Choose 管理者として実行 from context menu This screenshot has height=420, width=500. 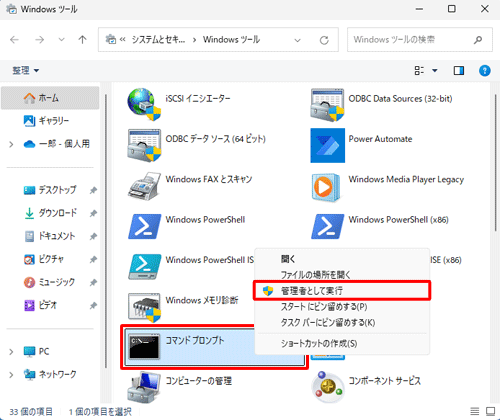[342, 291]
